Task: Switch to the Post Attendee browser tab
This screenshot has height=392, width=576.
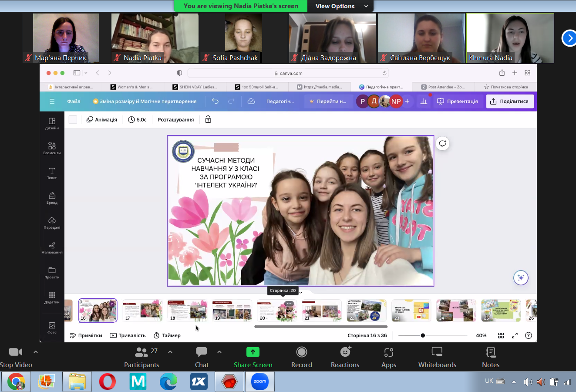Action: [x=442, y=87]
